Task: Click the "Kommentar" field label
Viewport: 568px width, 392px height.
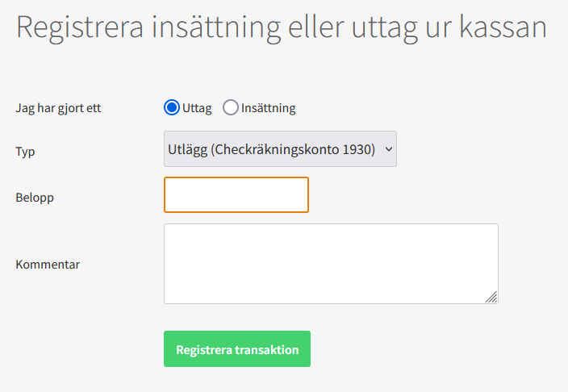Action: (48, 264)
